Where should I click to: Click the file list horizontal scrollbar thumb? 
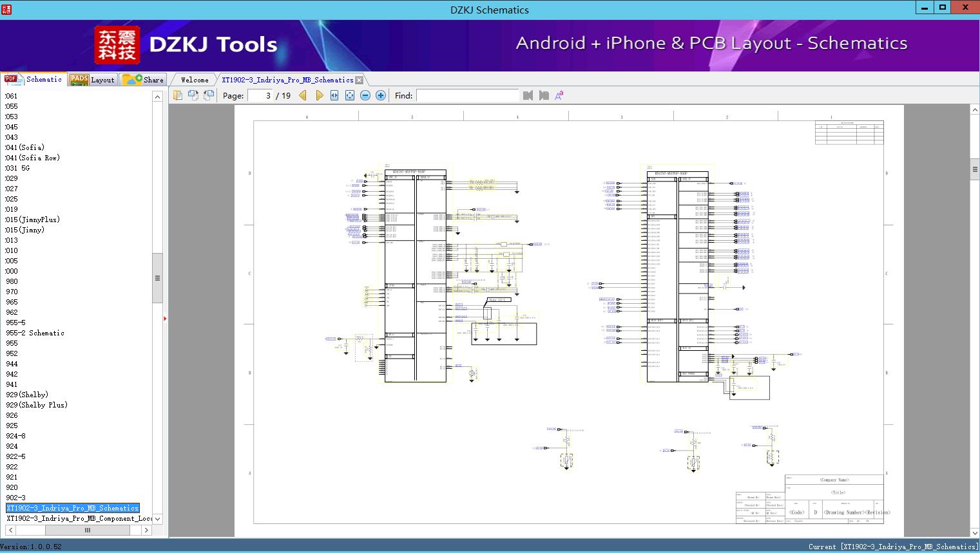coord(88,530)
